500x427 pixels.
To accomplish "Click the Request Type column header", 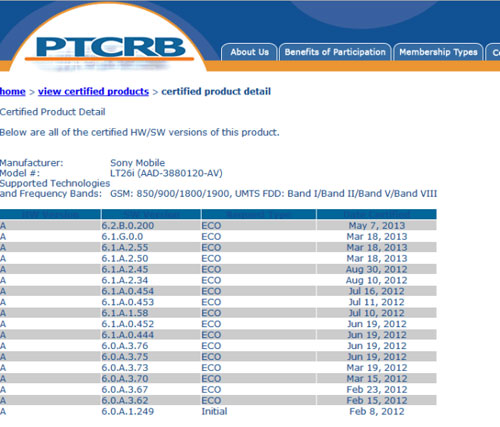I will pyautogui.click(x=258, y=214).
